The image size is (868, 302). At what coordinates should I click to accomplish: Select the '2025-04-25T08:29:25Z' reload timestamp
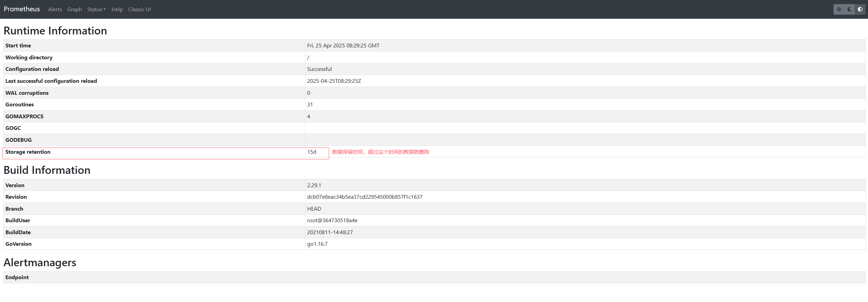click(334, 81)
